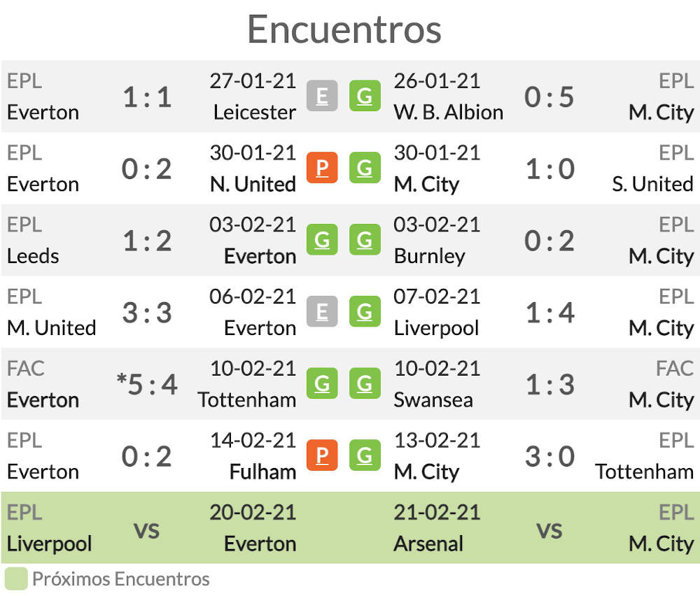This screenshot has height=596, width=700.
Task: Click green G badge for M. City vs Tottenham
Action: pyautogui.click(x=365, y=455)
